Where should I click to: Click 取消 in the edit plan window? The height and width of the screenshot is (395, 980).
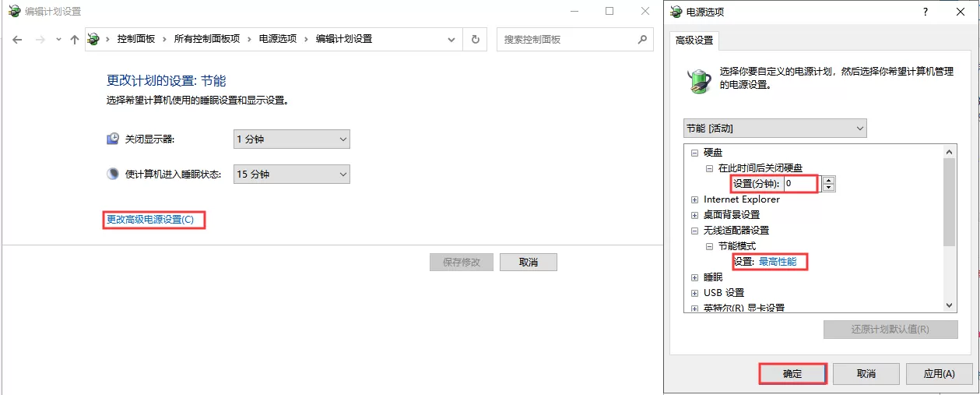click(529, 263)
